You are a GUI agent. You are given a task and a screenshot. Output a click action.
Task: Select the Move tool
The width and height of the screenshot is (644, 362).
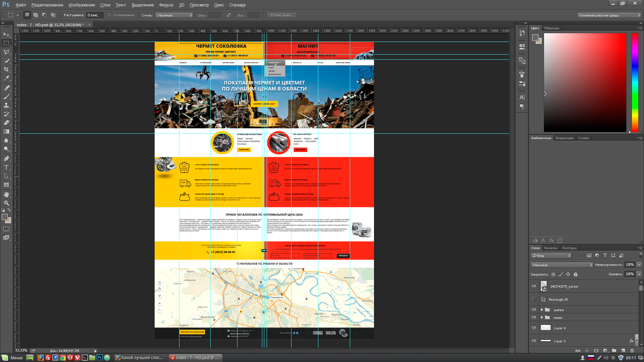[x=6, y=35]
